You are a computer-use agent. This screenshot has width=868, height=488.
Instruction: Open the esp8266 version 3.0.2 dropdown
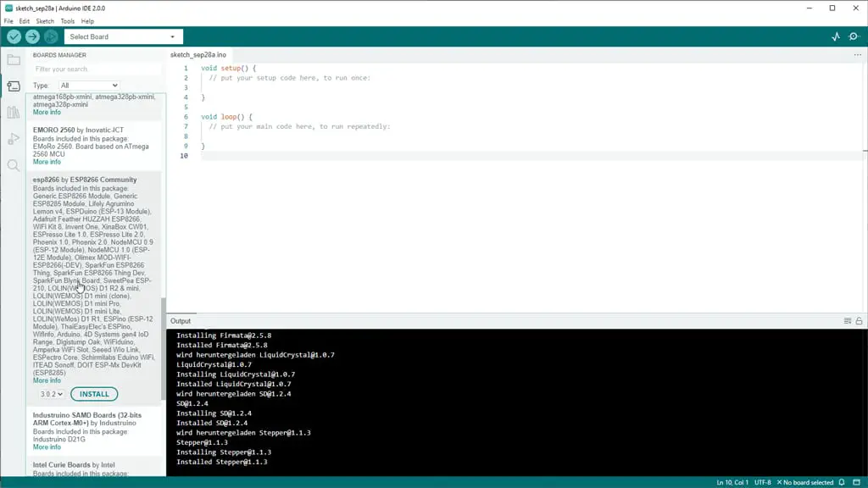51,394
